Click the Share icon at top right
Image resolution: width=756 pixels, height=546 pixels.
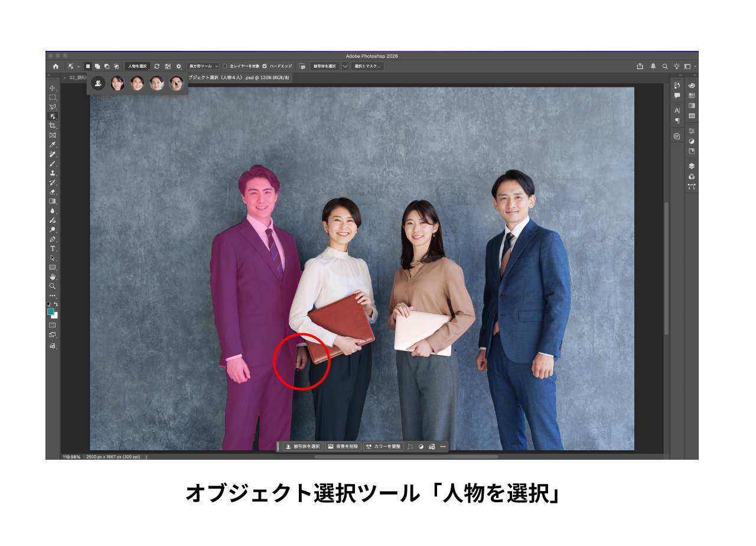(x=640, y=66)
